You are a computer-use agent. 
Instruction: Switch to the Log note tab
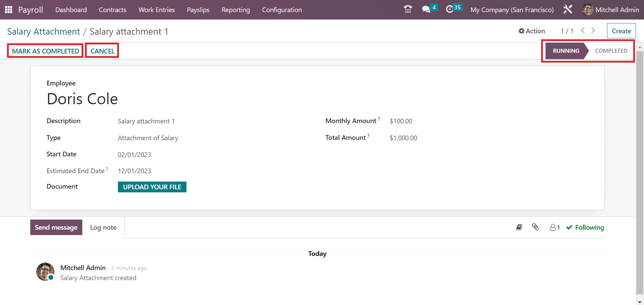103,227
